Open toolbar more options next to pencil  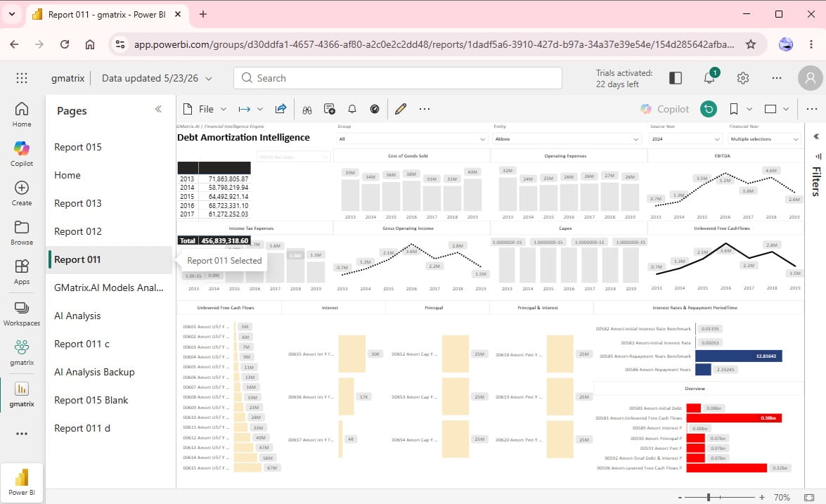coord(424,109)
